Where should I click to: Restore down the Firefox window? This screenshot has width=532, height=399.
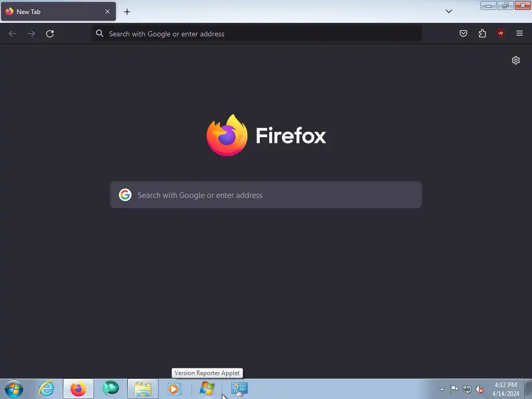click(506, 5)
